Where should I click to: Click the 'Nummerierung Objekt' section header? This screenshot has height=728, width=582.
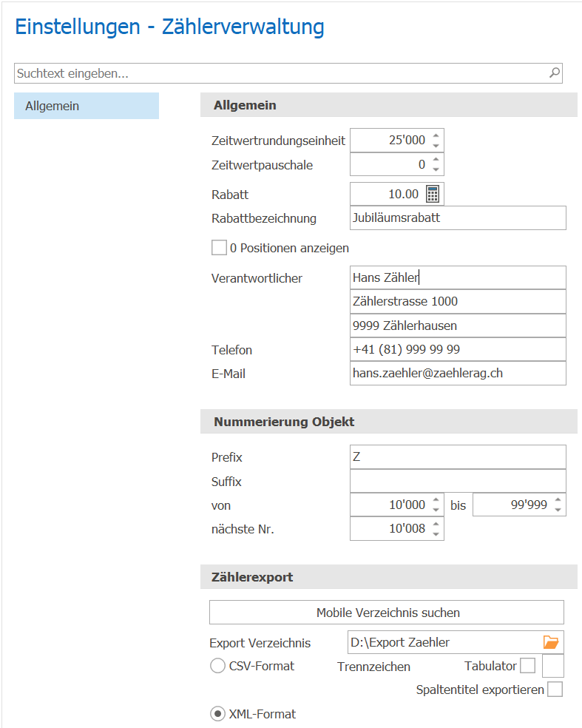389,422
